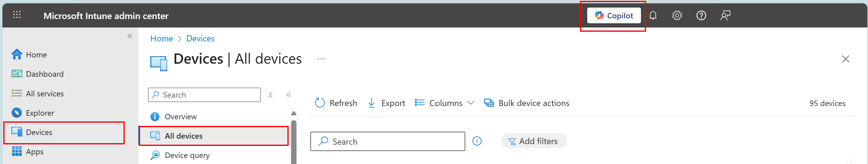Click the main devices Search field
This screenshot has width=868, height=164.
(x=387, y=141)
